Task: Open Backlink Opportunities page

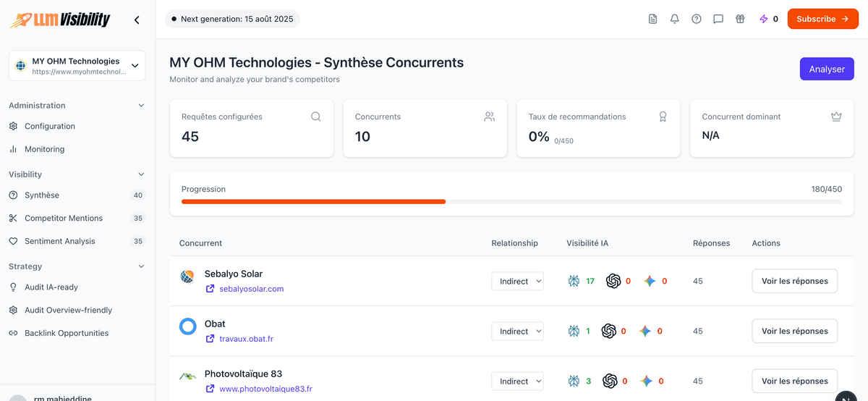Action: click(67, 333)
